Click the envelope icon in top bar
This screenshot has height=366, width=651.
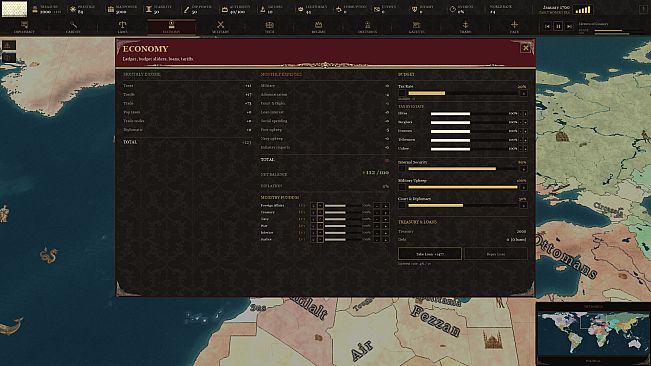377,9
